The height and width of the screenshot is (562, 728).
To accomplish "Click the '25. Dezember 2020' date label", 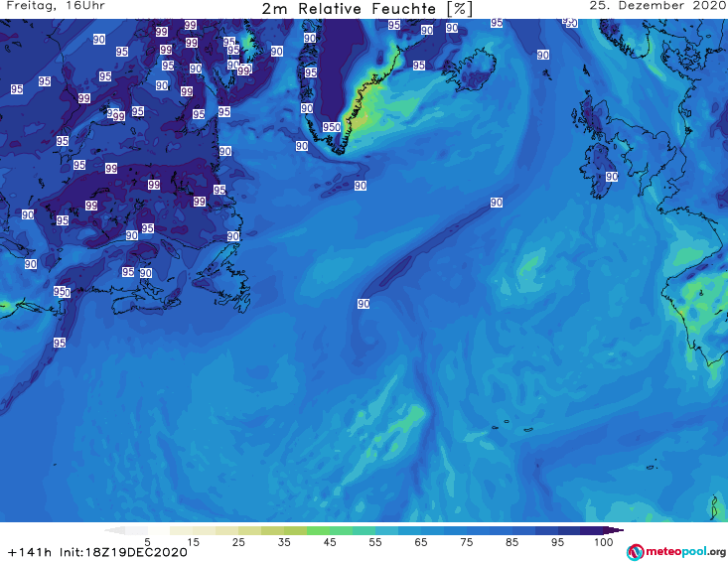I will pyautogui.click(x=657, y=6).
